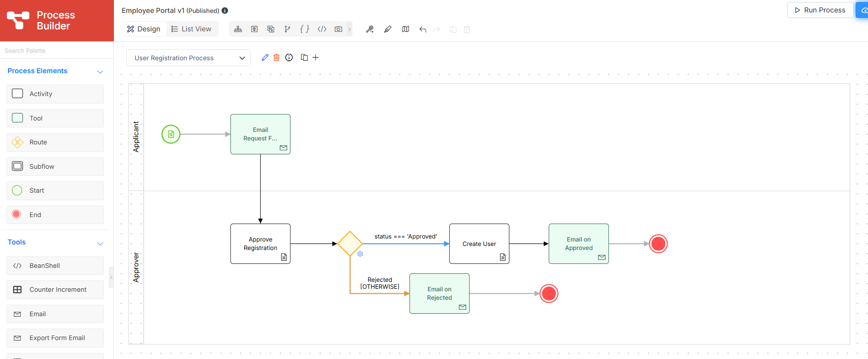Image resolution: width=868 pixels, height=359 pixels.
Task: Click the info icon next to Published
Action: pyautogui.click(x=225, y=10)
